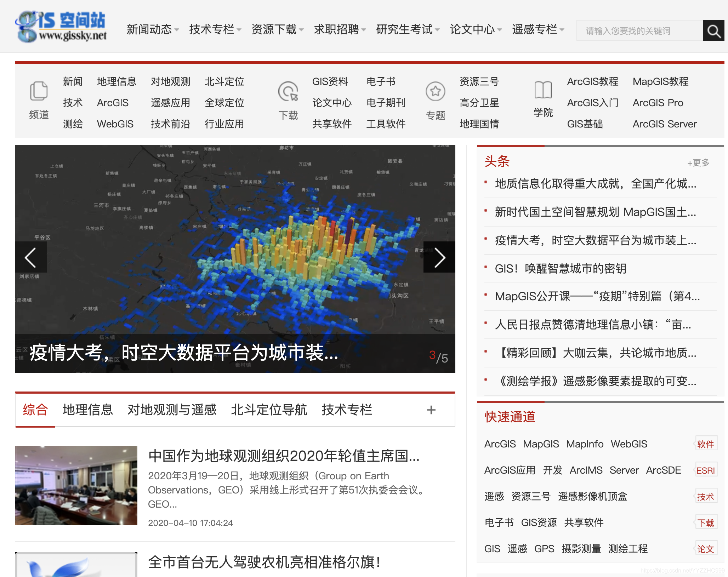Expand the 新闻动态 dropdown menu
728x577 pixels.
pos(153,29)
